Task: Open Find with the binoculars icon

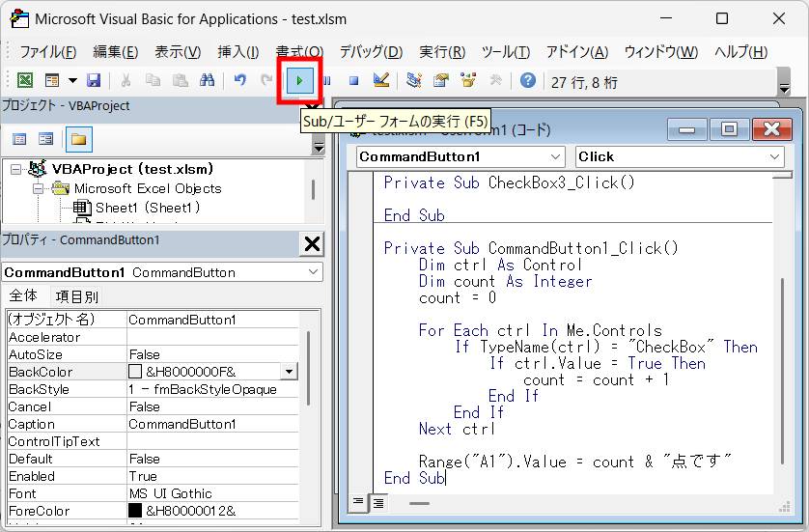Action: point(207,80)
